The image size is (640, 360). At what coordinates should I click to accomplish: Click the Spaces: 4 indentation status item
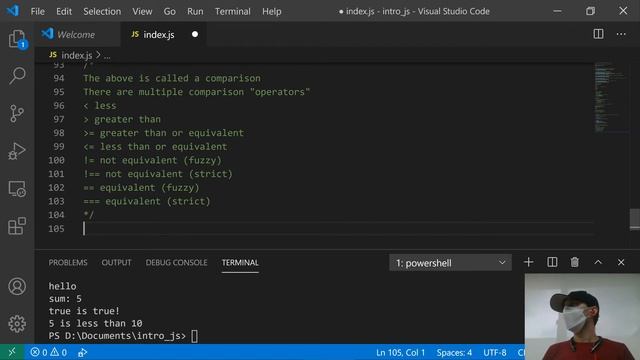click(454, 352)
